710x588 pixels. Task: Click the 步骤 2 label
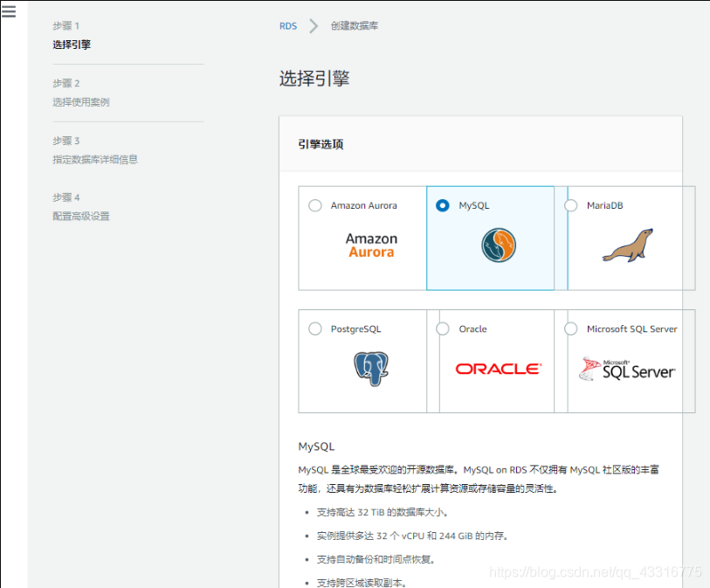[x=65, y=83]
